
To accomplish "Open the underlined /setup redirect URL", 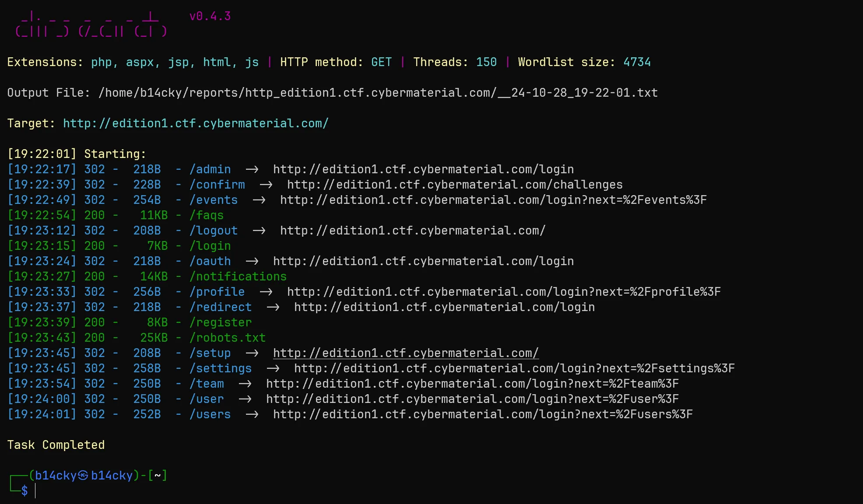I will 406,353.
